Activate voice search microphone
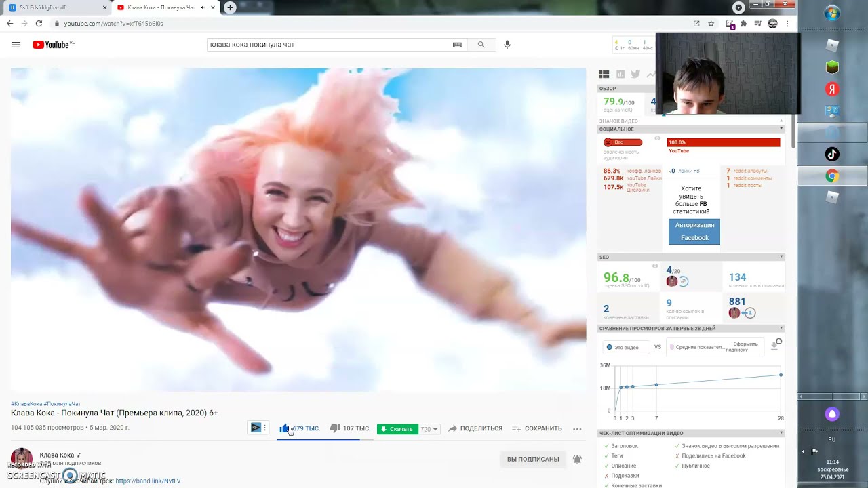Viewport: 868px width, 488px height. click(x=507, y=45)
